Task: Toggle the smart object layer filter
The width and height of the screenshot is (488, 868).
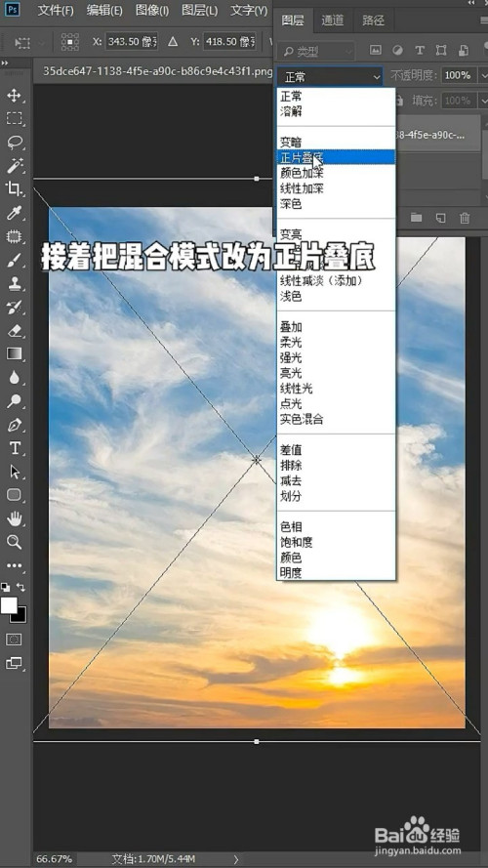Action: click(x=464, y=51)
